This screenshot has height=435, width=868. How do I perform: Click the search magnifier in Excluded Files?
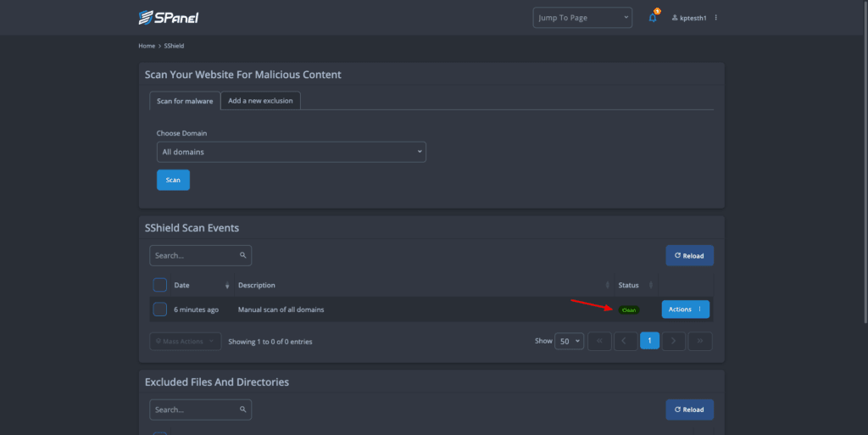242,409
